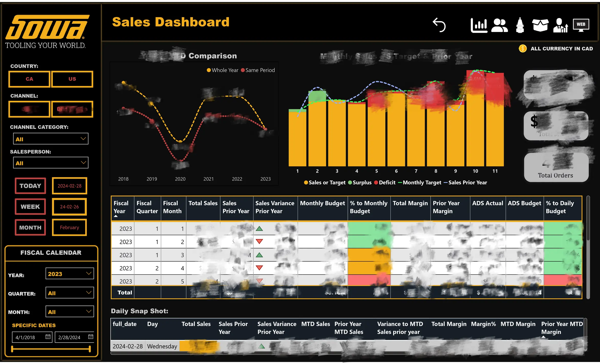Sort table by Total Sales column header
The height and width of the screenshot is (364, 600).
203,203
